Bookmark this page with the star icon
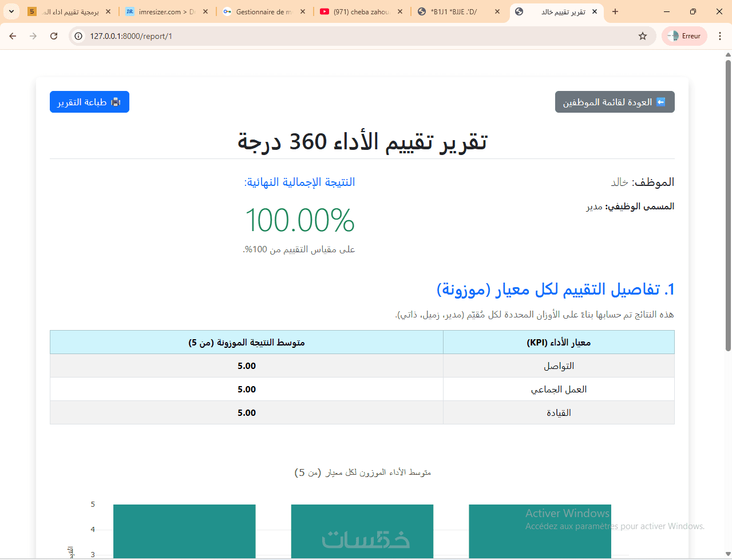 [x=643, y=36]
